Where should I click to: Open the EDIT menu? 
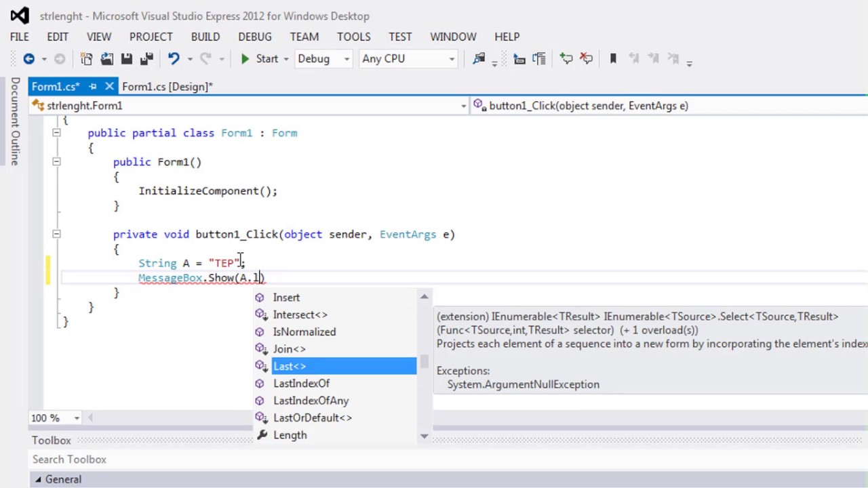[58, 37]
